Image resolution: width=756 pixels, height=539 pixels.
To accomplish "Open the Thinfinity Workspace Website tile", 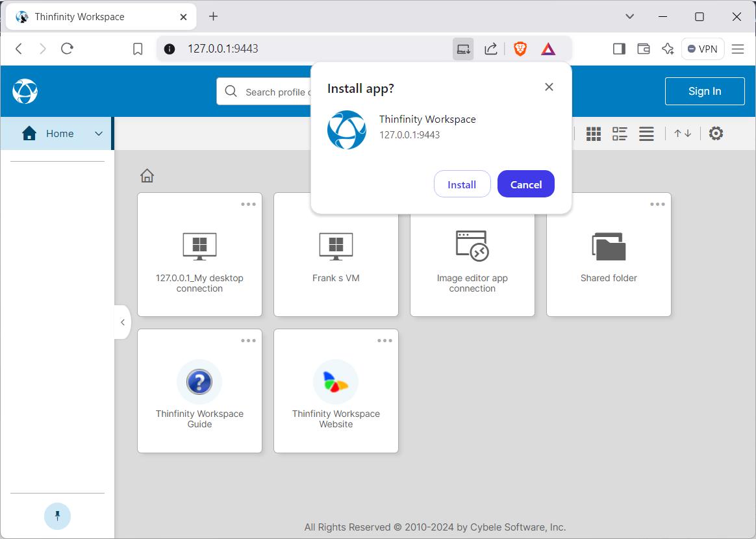I will tap(336, 391).
